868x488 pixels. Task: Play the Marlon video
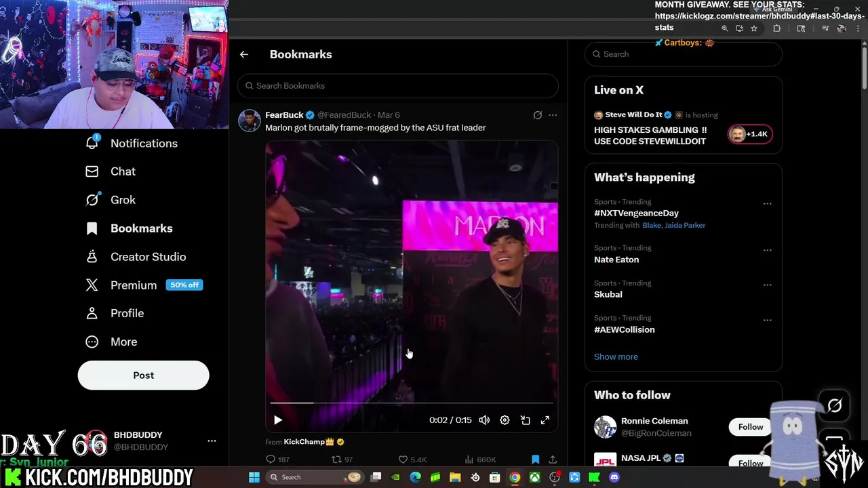[278, 420]
